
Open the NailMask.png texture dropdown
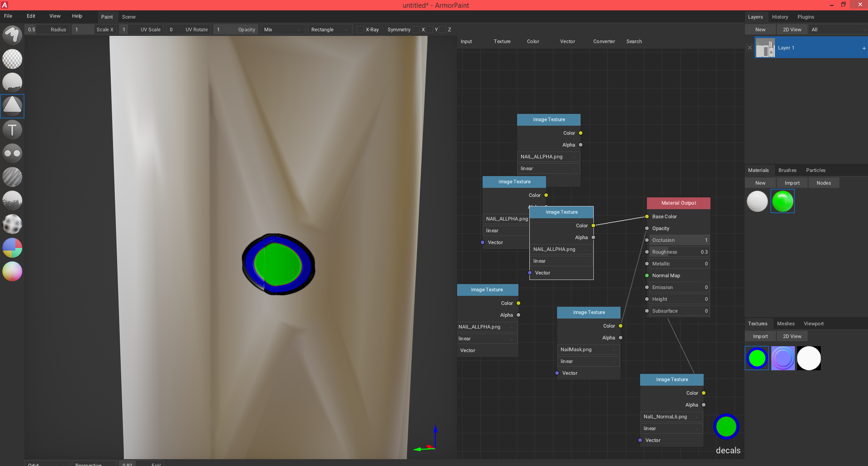[x=588, y=349]
